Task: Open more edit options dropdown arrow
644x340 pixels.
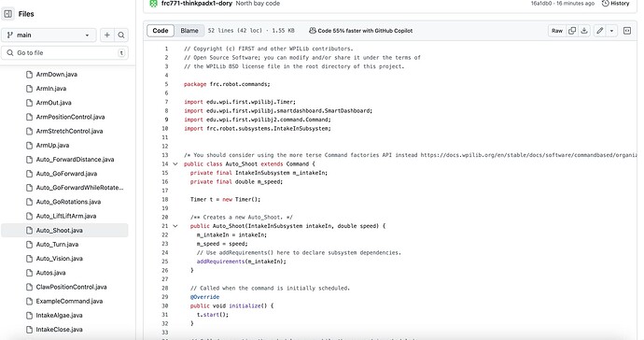Action: click(612, 31)
